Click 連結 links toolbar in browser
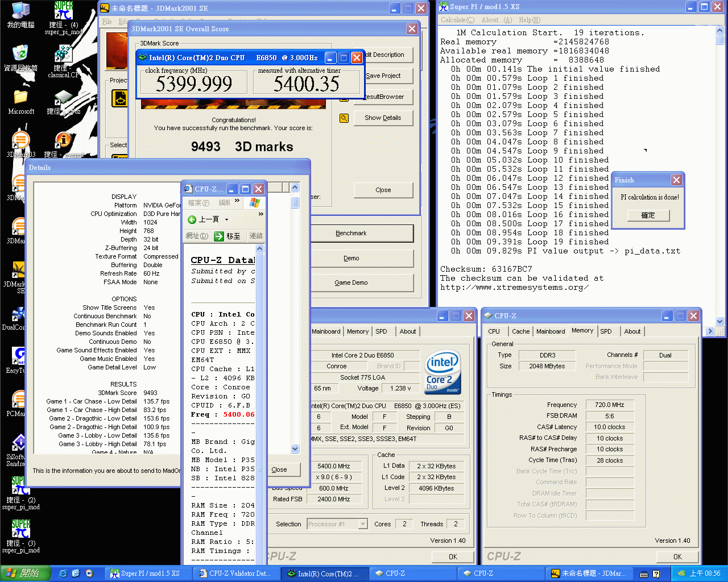 pos(256,236)
